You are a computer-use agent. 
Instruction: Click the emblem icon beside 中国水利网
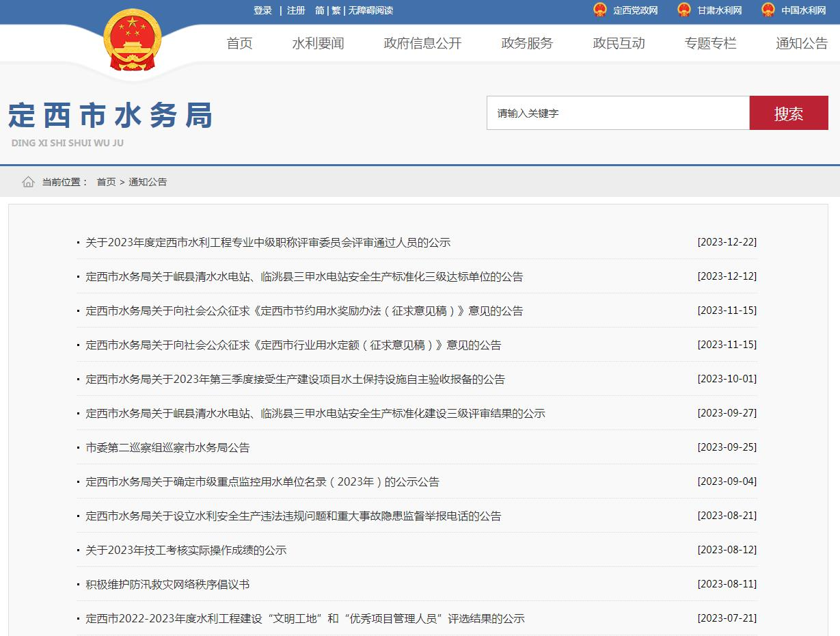click(768, 10)
